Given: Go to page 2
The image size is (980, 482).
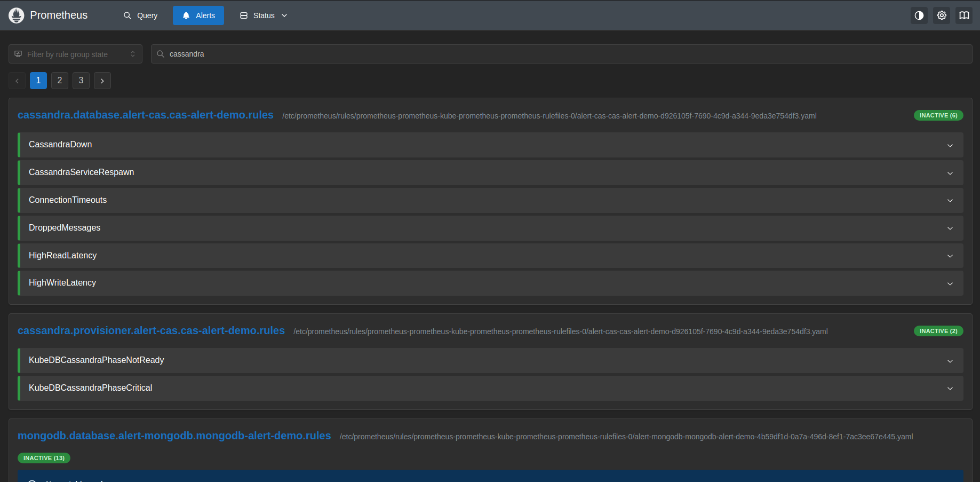Looking at the screenshot, I should tap(60, 81).
